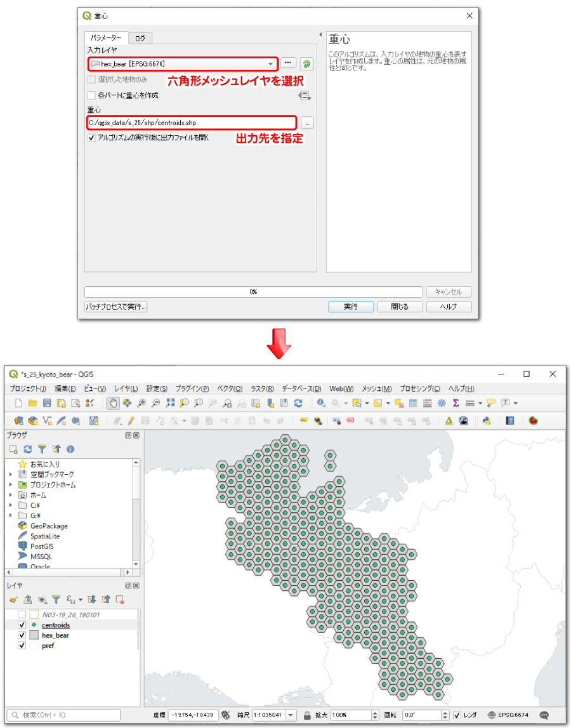Open the expression filter dropdown arrow
The height and width of the screenshot is (728, 571).
click(81, 600)
